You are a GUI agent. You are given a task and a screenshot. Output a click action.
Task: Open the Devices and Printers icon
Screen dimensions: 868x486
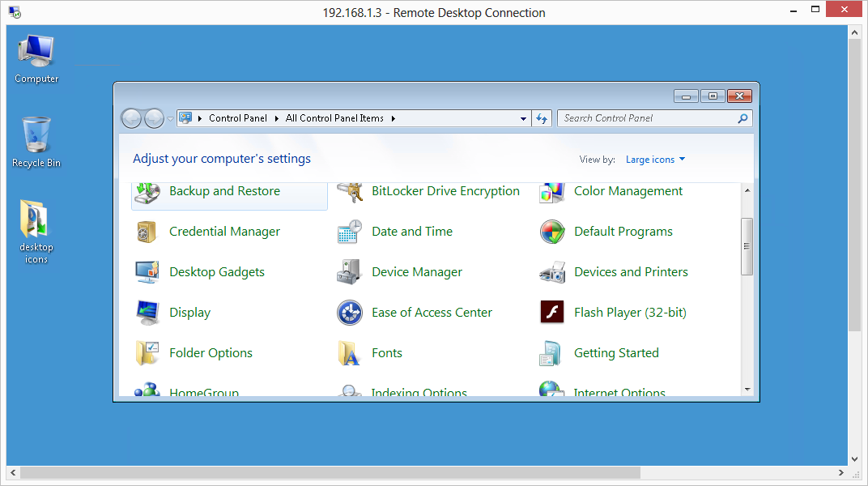(x=552, y=272)
